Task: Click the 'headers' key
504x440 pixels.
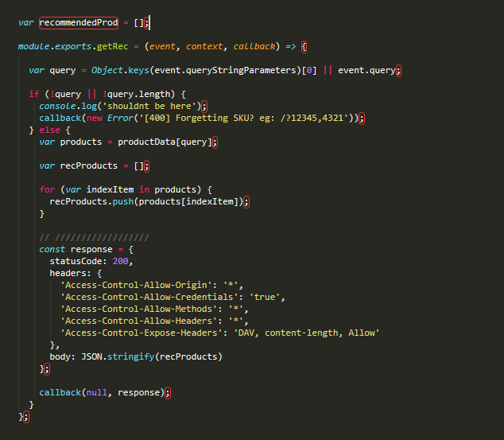Action: coord(68,273)
